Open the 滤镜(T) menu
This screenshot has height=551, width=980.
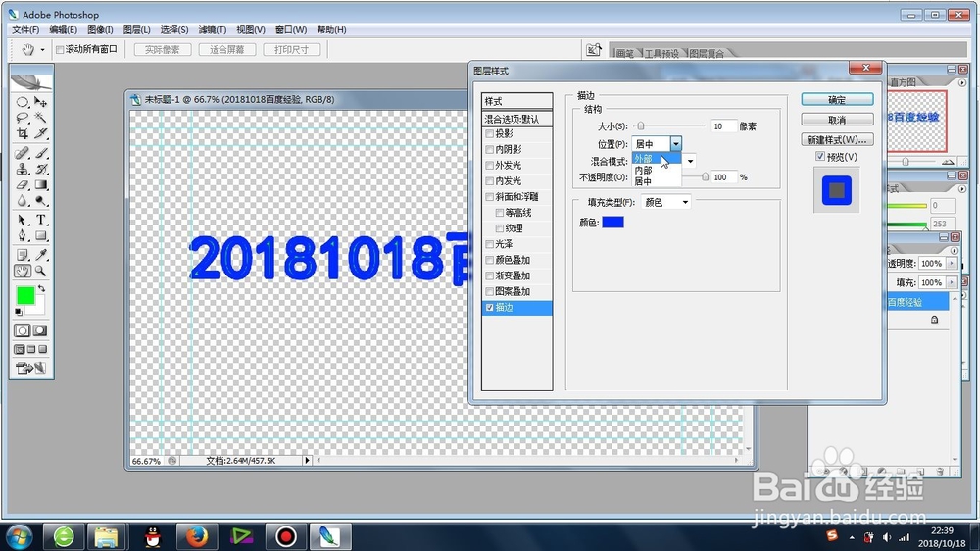click(x=213, y=30)
